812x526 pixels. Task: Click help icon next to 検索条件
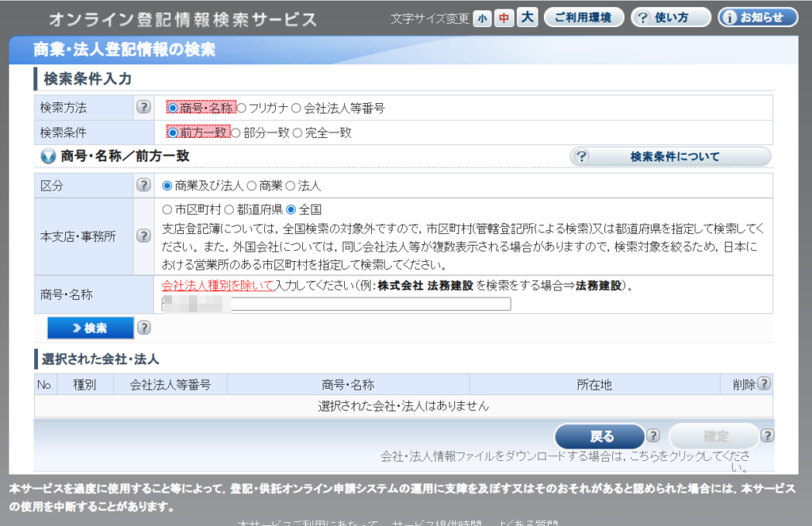[143, 132]
